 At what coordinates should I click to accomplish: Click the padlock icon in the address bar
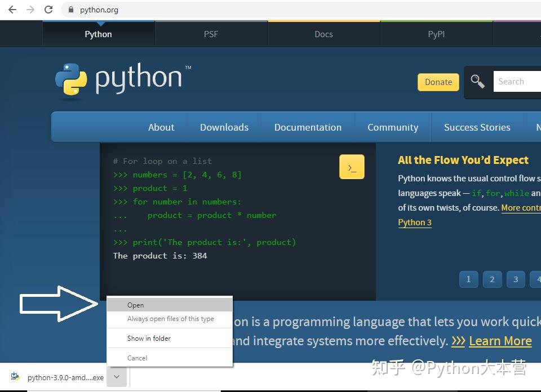(70, 10)
